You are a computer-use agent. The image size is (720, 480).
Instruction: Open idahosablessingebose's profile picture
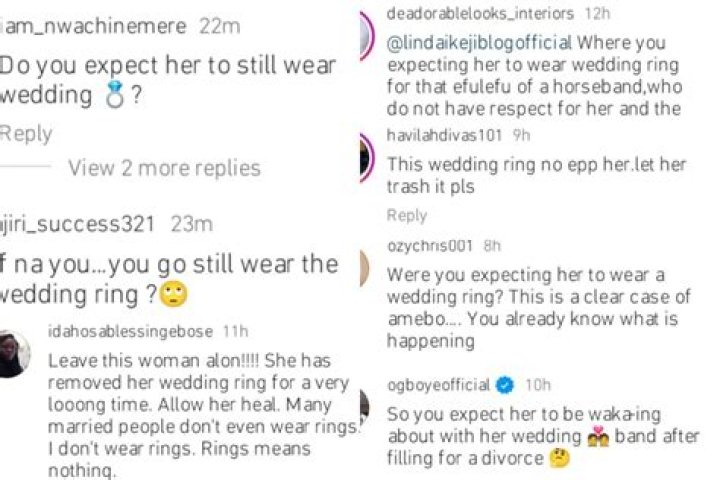[14, 354]
